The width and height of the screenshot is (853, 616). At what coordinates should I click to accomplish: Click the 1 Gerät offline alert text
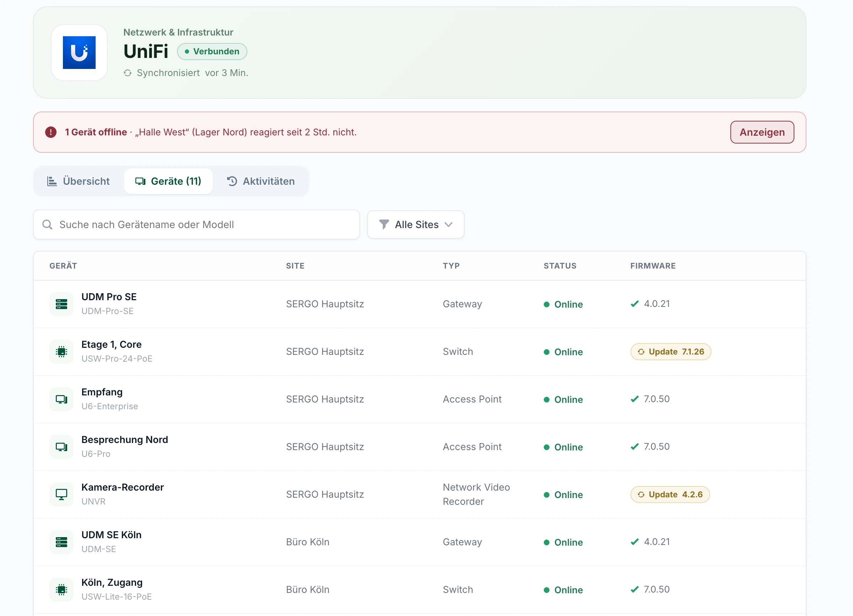[x=96, y=132]
